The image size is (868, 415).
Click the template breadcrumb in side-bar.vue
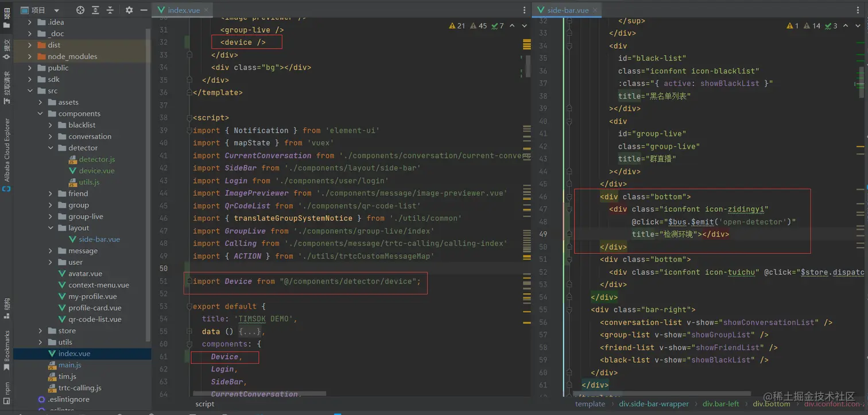[590, 404]
